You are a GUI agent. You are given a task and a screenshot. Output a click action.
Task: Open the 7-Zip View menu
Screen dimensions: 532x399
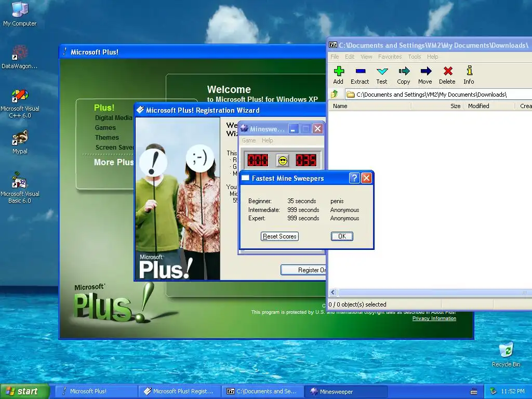[366, 57]
